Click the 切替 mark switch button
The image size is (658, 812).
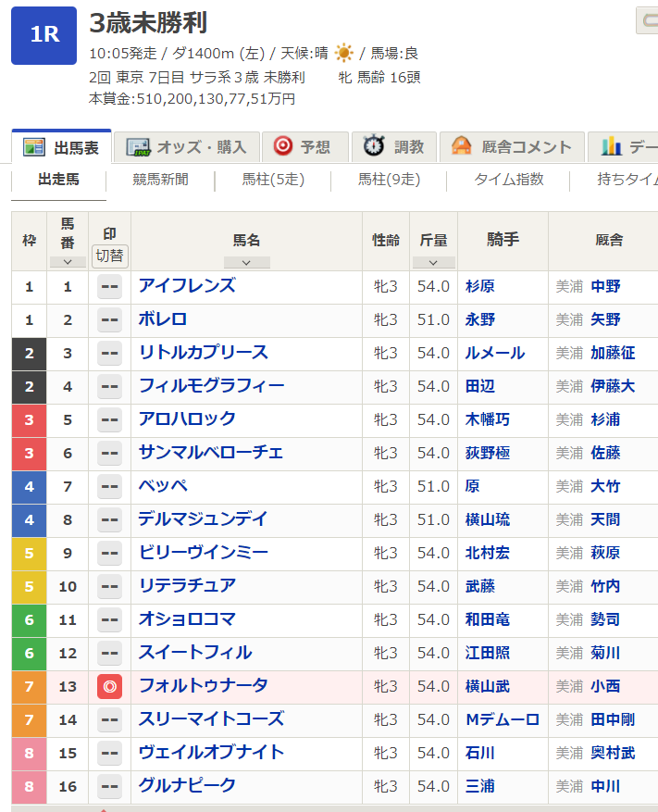coord(110,256)
